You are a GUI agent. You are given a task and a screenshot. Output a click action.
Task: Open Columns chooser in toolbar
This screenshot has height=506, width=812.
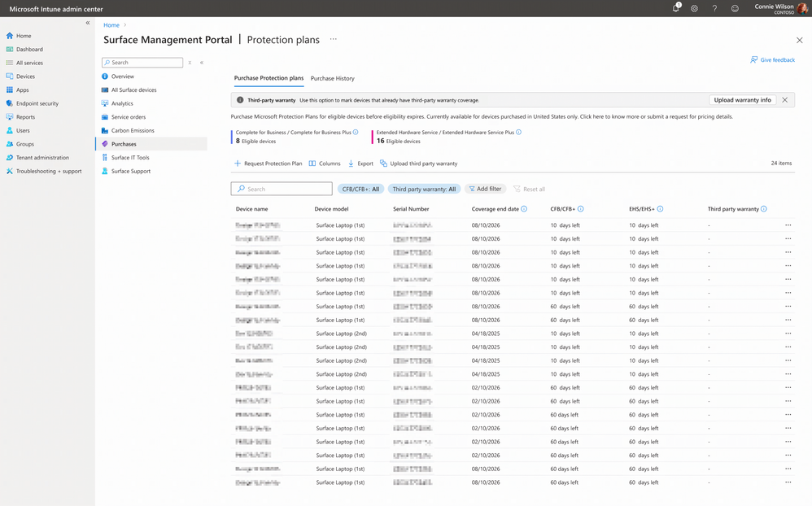tap(325, 164)
